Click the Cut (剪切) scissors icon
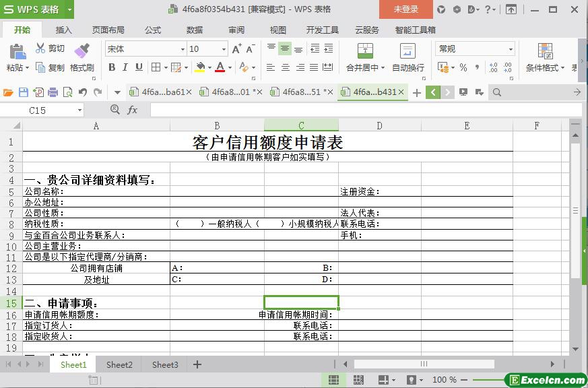Viewport: 588px width, 388px height. click(x=40, y=48)
